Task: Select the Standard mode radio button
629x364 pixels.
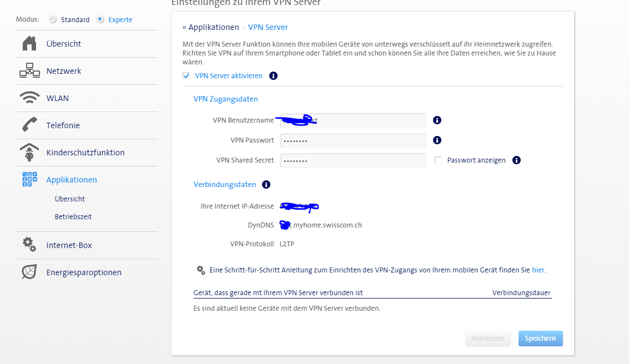Action: [53, 19]
